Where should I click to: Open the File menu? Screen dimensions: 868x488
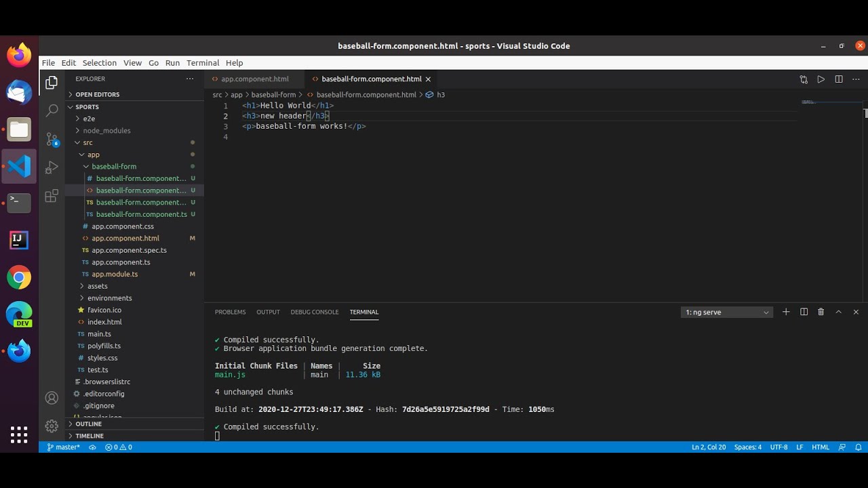coord(48,63)
